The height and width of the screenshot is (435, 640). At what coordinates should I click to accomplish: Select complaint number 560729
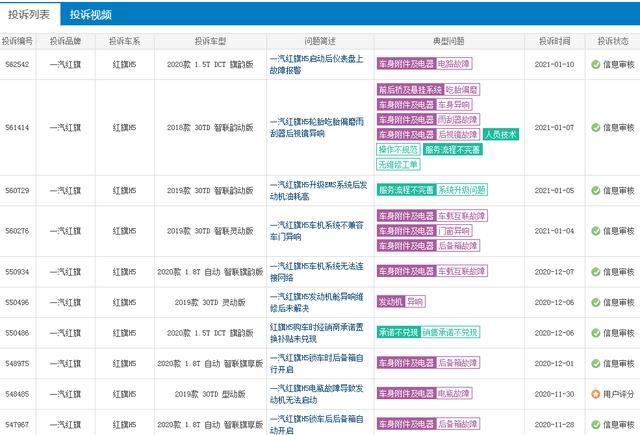[17, 191]
